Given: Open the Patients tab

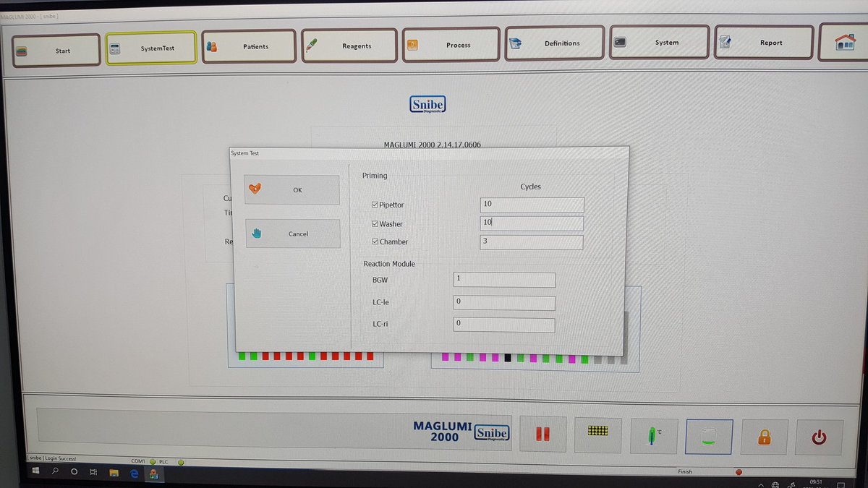Looking at the screenshot, I should (x=249, y=46).
